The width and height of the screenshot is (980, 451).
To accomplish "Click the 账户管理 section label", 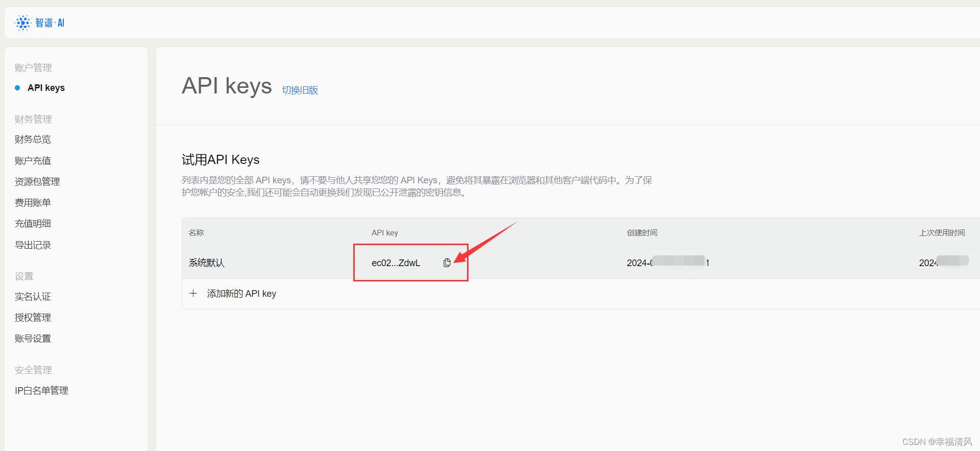I will coord(33,68).
